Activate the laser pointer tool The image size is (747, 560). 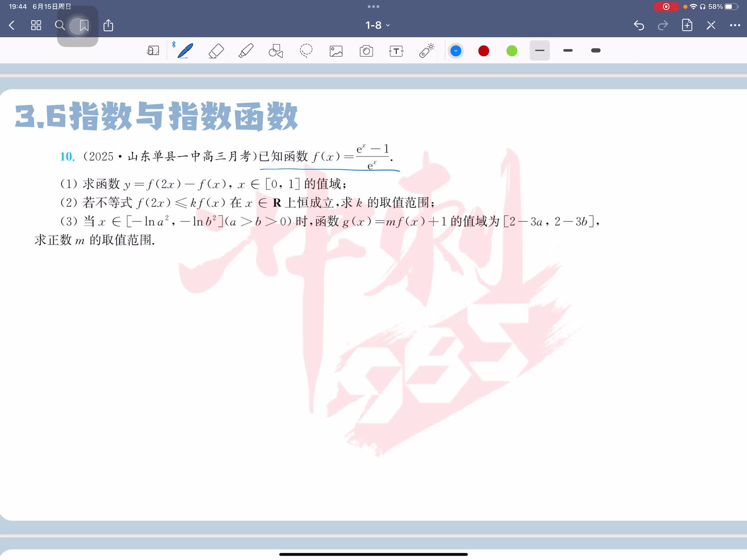click(426, 51)
